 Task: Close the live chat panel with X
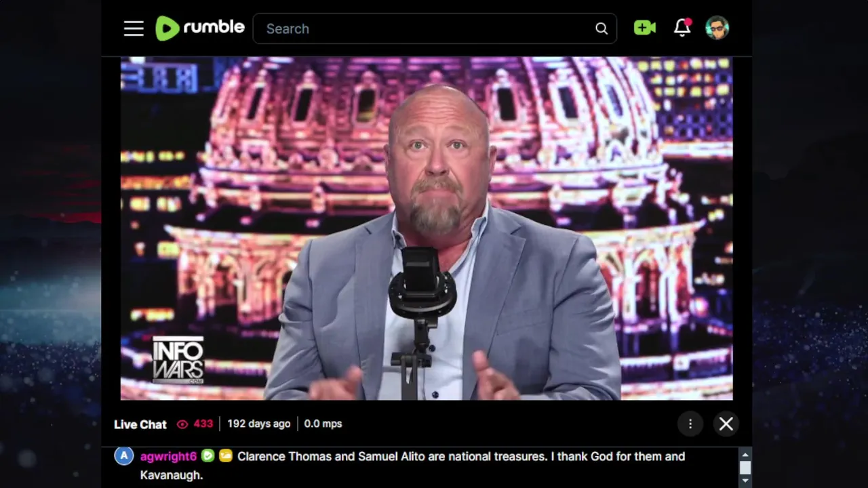coord(726,424)
